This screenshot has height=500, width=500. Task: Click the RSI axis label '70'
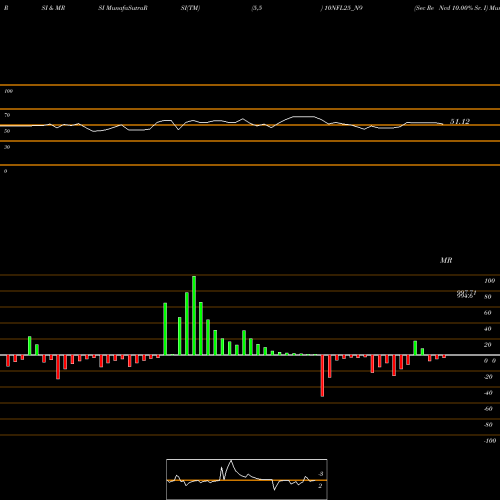tap(7, 115)
